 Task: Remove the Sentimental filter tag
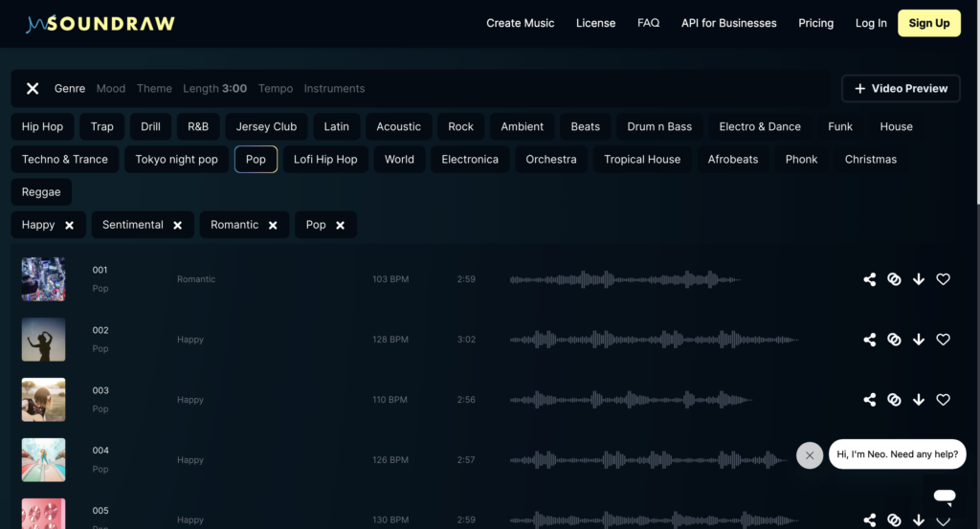click(x=177, y=226)
